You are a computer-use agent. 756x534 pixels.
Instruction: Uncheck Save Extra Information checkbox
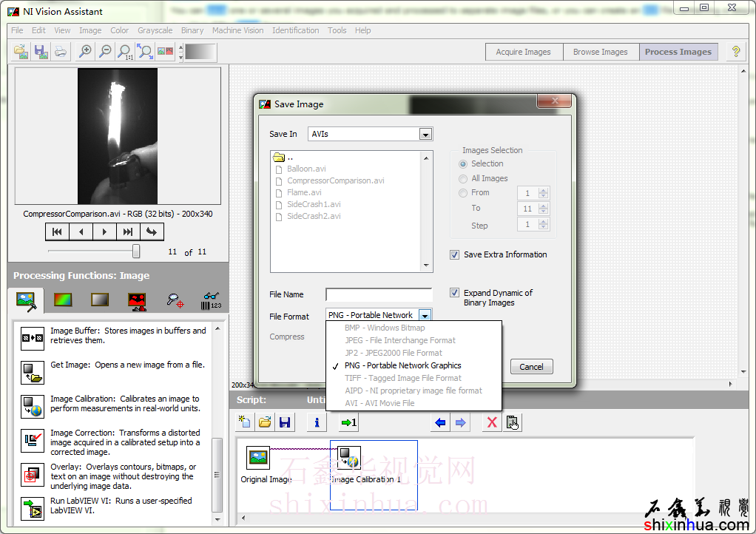pos(455,254)
